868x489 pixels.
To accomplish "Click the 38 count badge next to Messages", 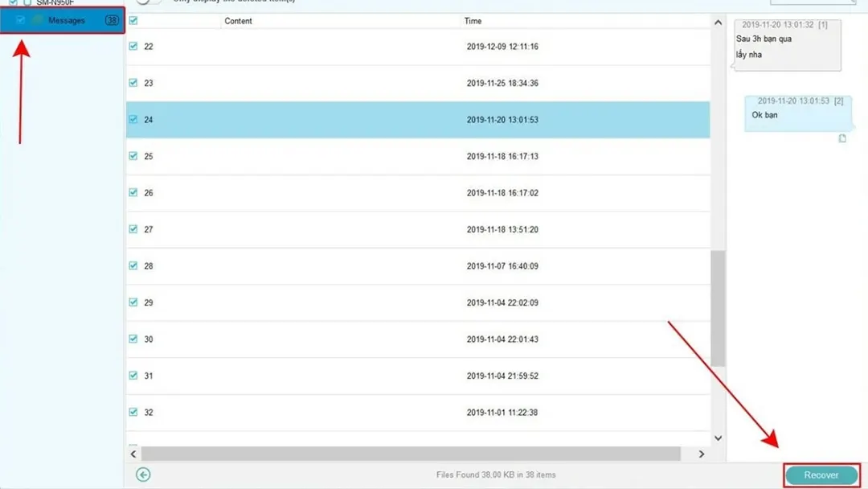I will tap(111, 20).
